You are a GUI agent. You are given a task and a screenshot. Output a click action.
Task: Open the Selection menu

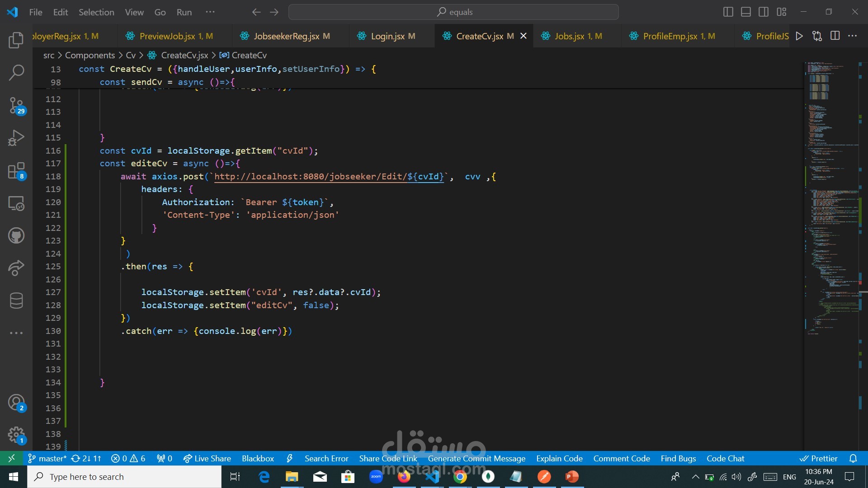(96, 12)
